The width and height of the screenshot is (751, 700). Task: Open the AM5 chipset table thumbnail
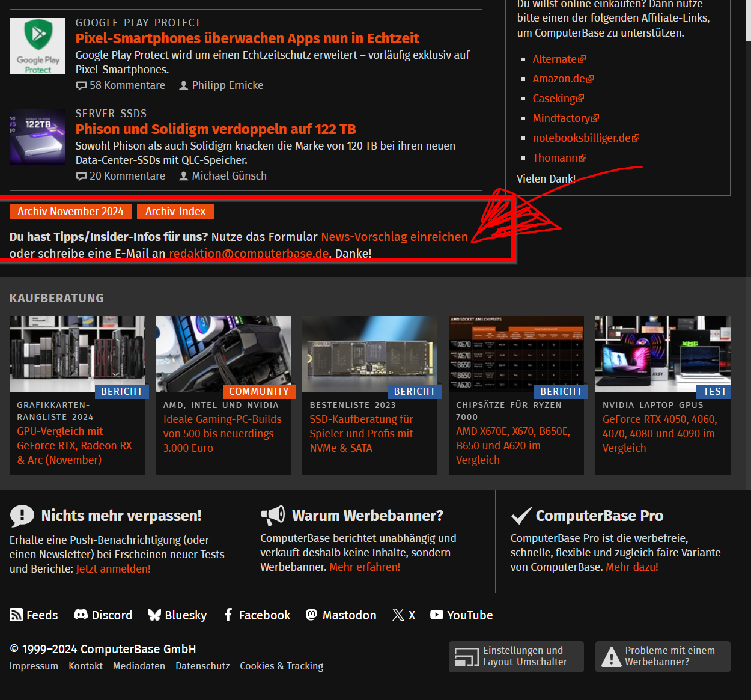pyautogui.click(x=516, y=354)
